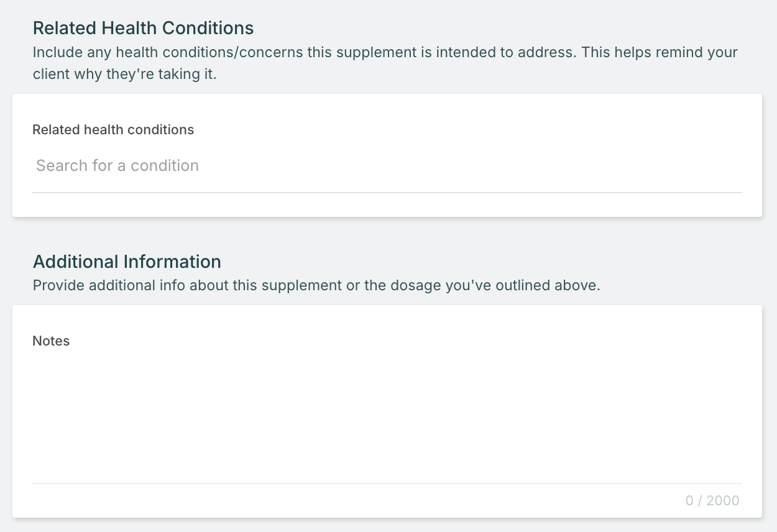Click the 'Search for a condition' field
This screenshot has height=532, width=777.
tap(387, 166)
